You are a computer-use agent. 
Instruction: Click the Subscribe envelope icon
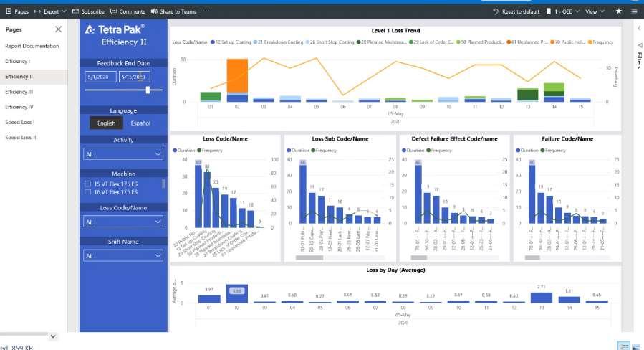75,11
